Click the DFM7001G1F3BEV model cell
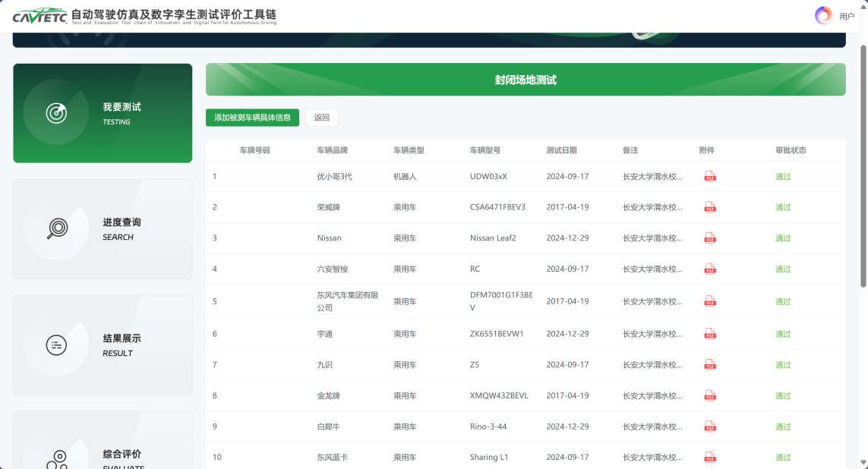The width and height of the screenshot is (868, 469). [x=501, y=301]
